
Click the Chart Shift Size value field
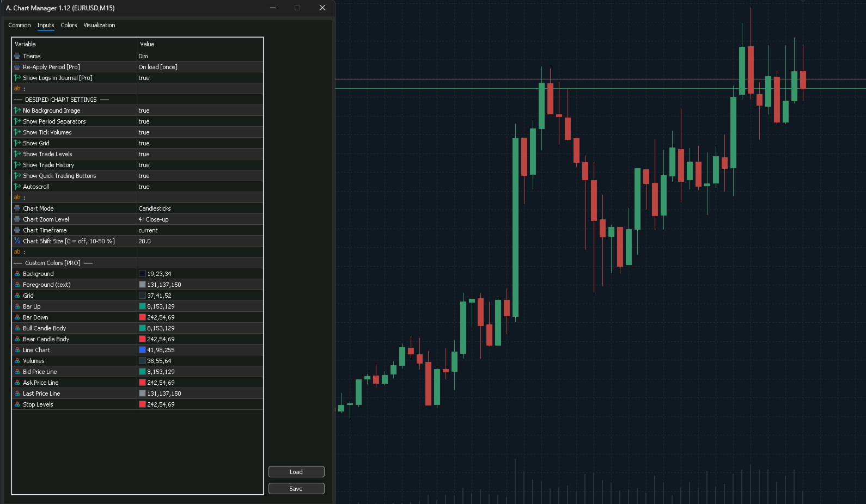[x=199, y=241]
